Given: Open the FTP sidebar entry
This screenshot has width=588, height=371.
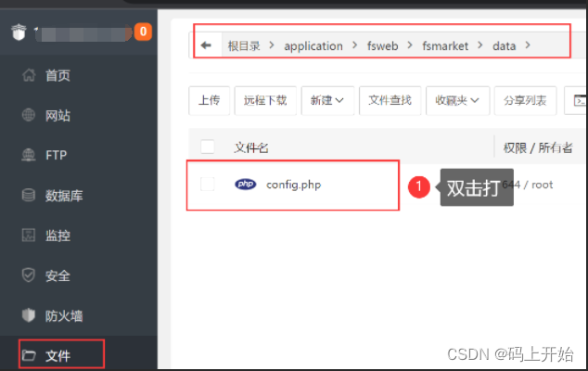Looking at the screenshot, I should pos(57,155).
